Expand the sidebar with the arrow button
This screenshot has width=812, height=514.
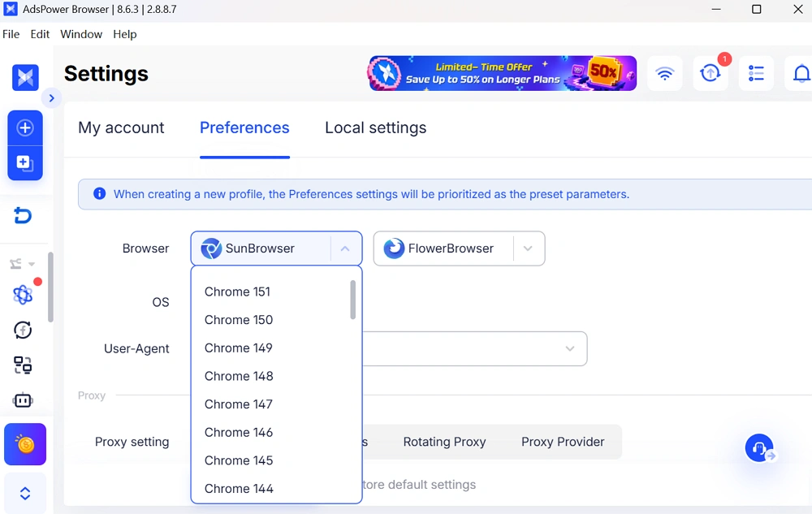click(51, 97)
